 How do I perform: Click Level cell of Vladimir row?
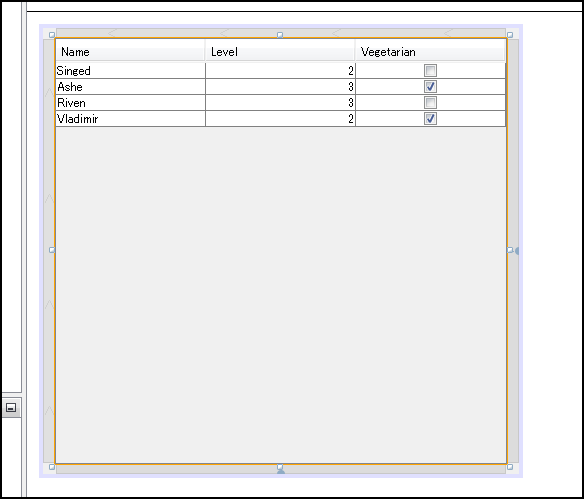[x=280, y=118]
